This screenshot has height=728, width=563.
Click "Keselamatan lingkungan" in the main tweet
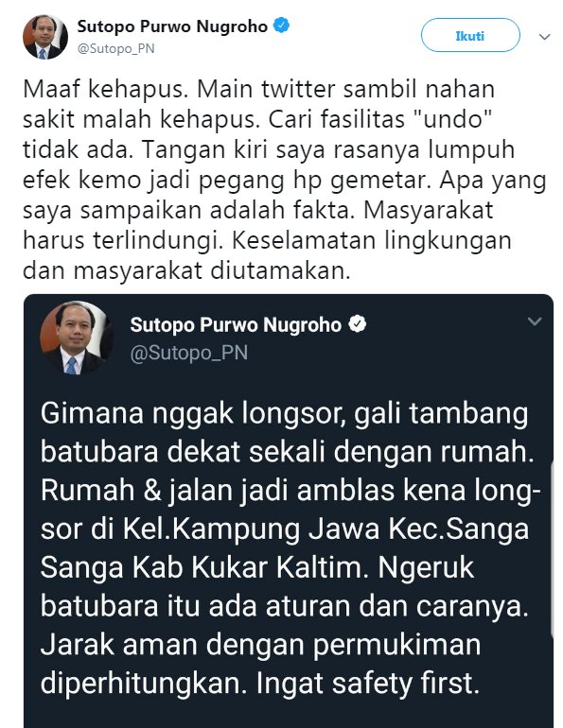(x=372, y=240)
